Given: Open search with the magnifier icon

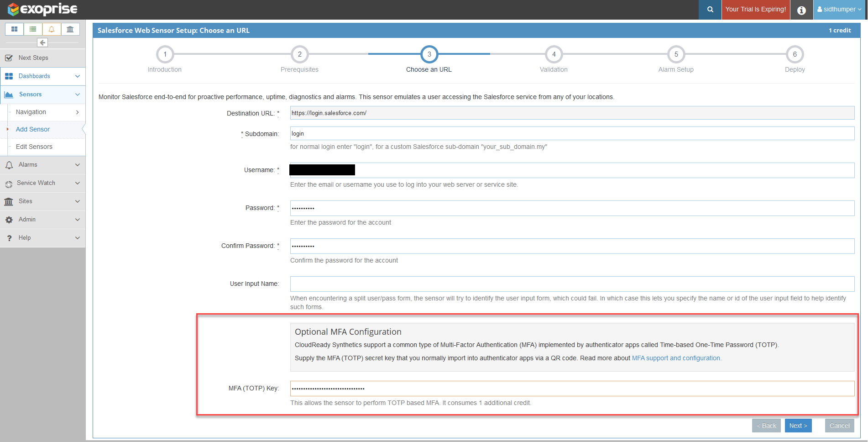Looking at the screenshot, I should (x=709, y=10).
